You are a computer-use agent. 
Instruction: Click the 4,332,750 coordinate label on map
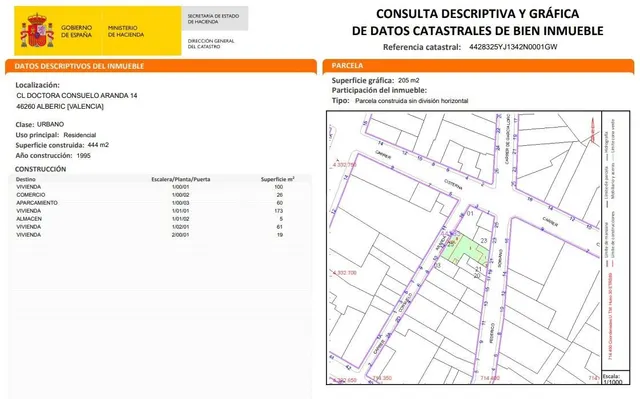click(x=345, y=165)
